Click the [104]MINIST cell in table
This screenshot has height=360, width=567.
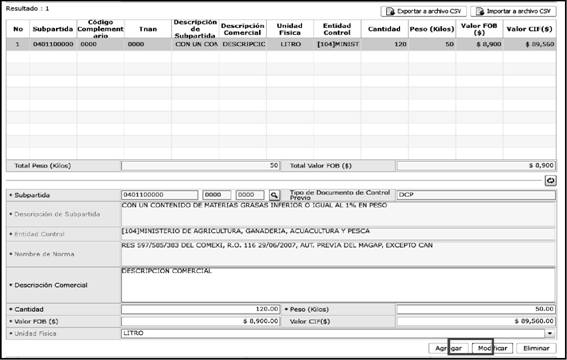click(337, 44)
